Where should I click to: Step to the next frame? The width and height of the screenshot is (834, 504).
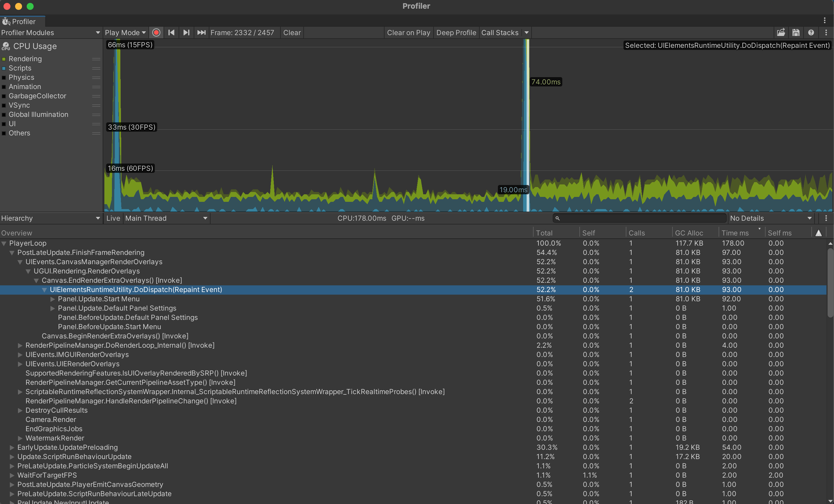coord(186,32)
